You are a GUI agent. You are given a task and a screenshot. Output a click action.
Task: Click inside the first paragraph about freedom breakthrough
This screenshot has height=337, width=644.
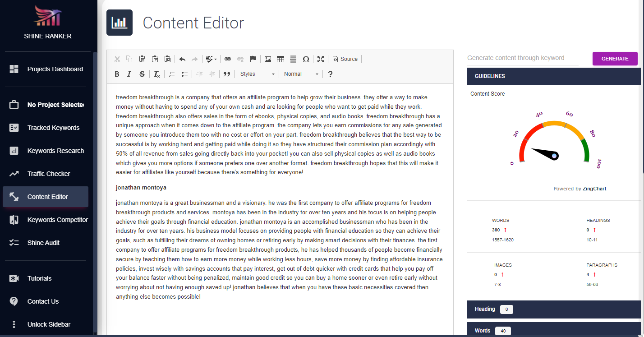point(280,134)
